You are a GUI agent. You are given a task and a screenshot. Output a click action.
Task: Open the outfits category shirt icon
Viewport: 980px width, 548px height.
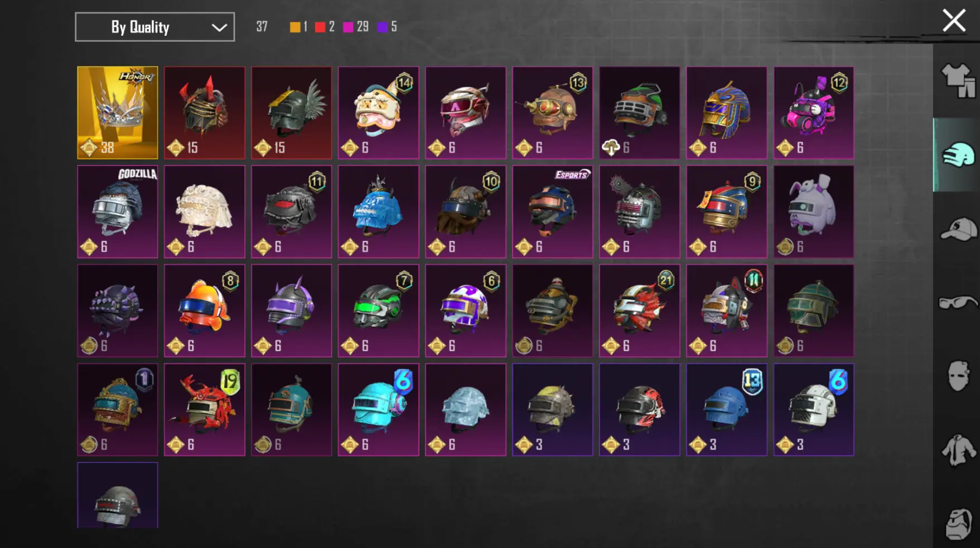pyautogui.click(x=958, y=80)
